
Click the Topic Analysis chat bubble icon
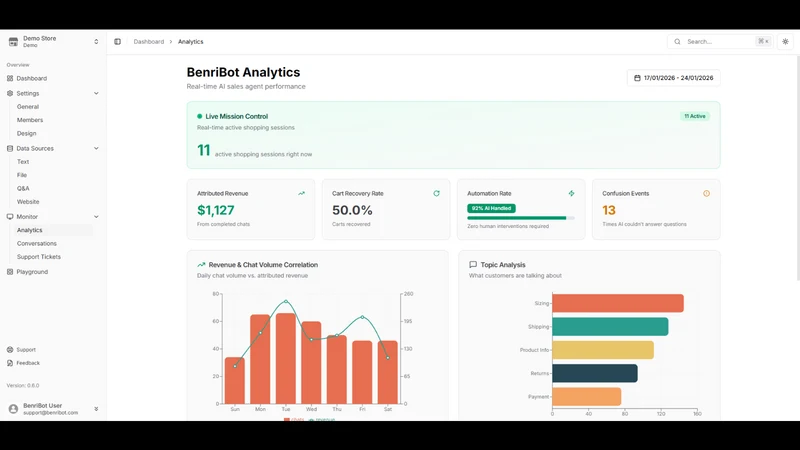pyautogui.click(x=473, y=265)
